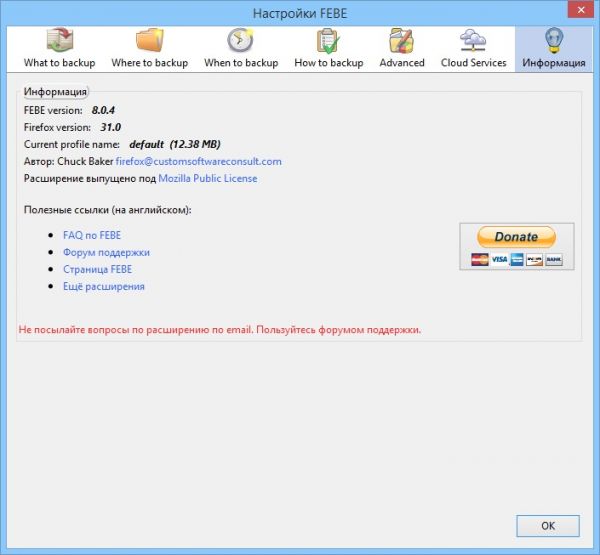
Task: Click the Firefox version value 31.0
Action: pyautogui.click(x=111, y=127)
